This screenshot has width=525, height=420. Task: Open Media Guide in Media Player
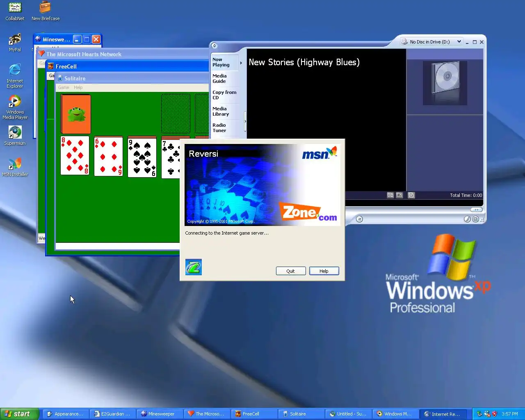225,79
